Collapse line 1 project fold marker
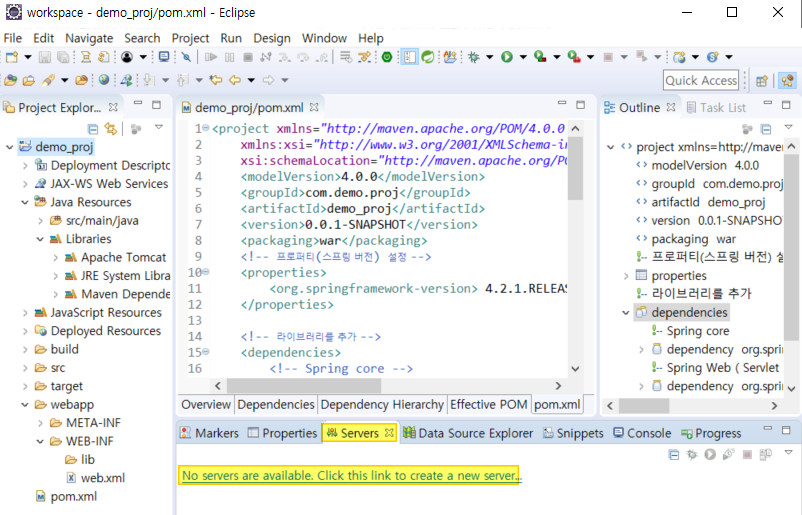 [x=206, y=128]
